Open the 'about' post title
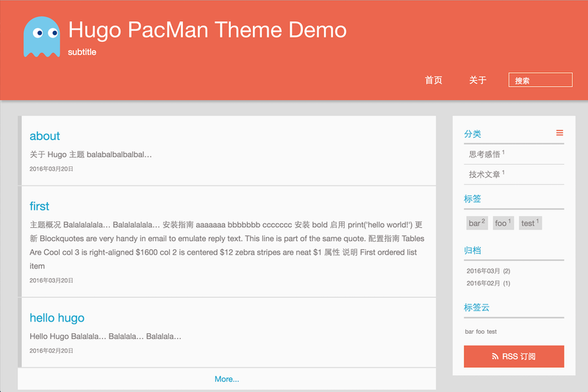 (45, 136)
